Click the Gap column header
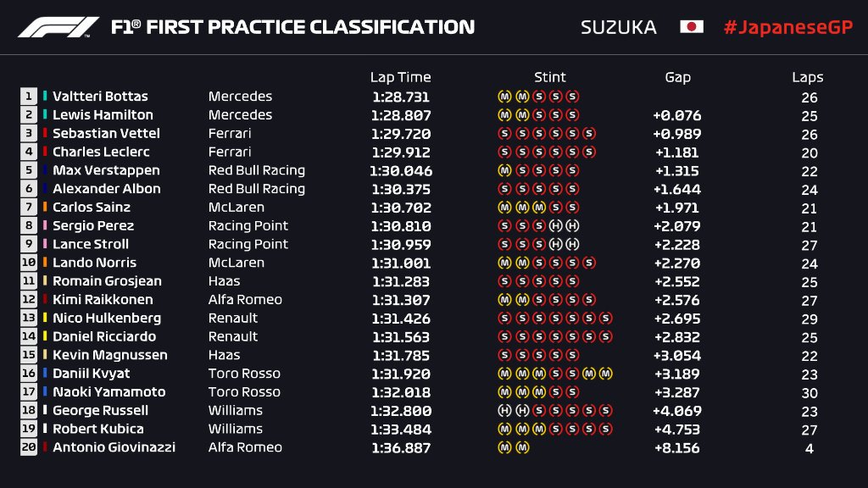This screenshot has width=868, height=488. (677, 77)
